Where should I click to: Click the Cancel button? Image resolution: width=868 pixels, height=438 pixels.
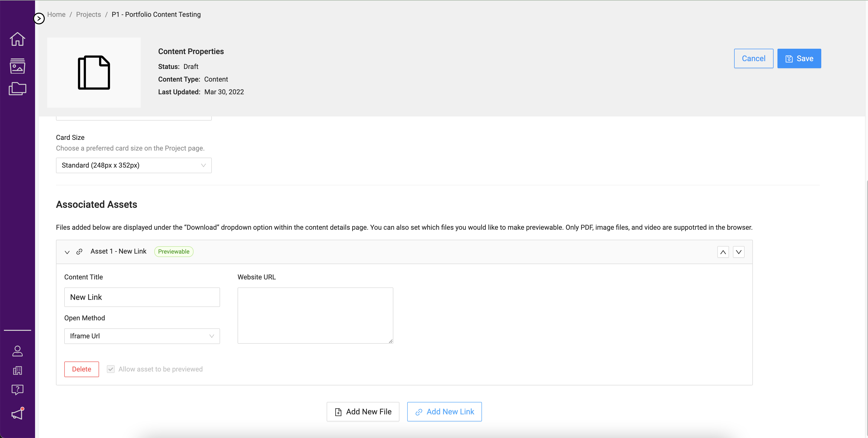click(753, 58)
